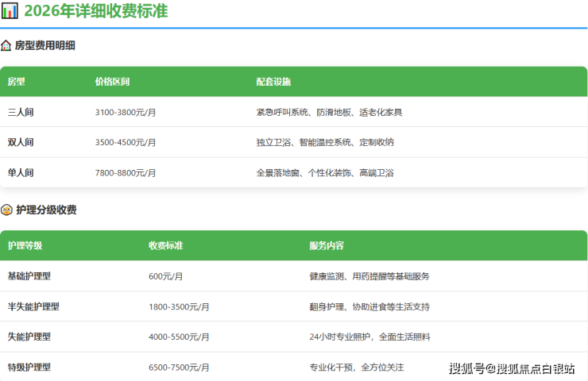Select the 护理等级 column header

tap(25, 246)
